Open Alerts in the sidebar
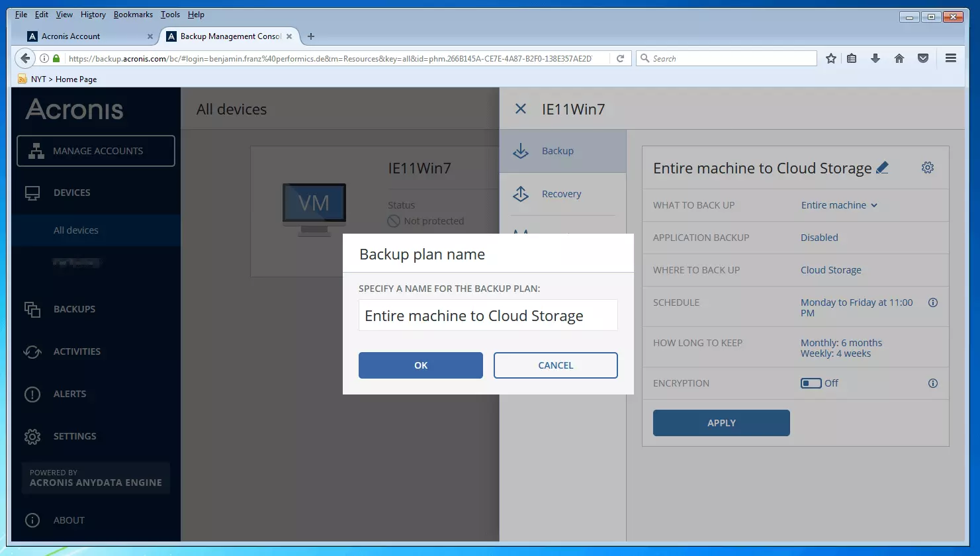This screenshot has height=556, width=980. coord(69,394)
